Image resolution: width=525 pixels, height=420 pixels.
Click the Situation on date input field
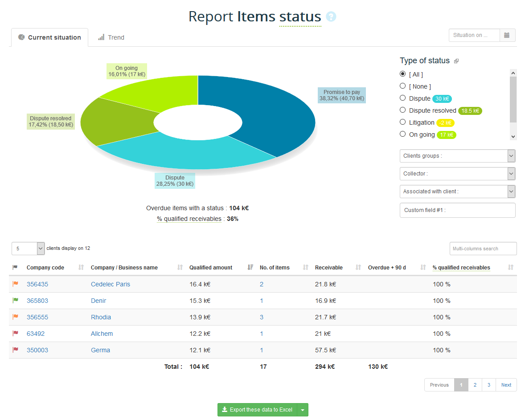point(474,35)
